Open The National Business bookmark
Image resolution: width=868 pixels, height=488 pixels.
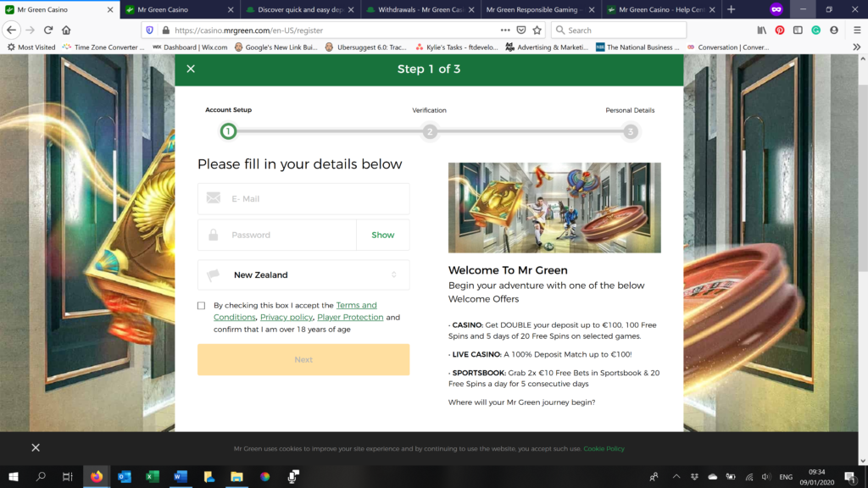637,47
